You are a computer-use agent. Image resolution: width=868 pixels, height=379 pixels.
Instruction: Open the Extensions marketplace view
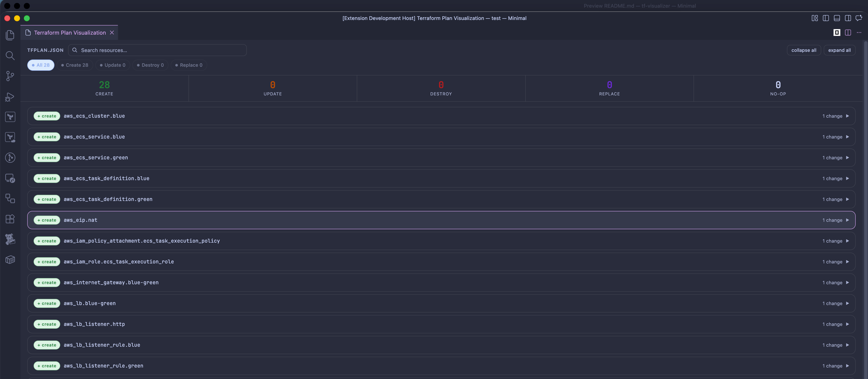tap(10, 219)
